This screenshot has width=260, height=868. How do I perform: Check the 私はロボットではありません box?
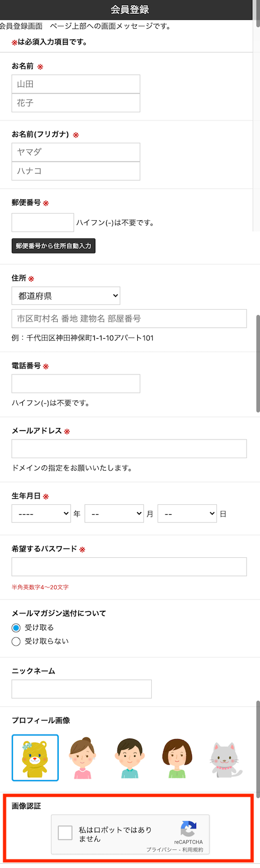point(65,833)
